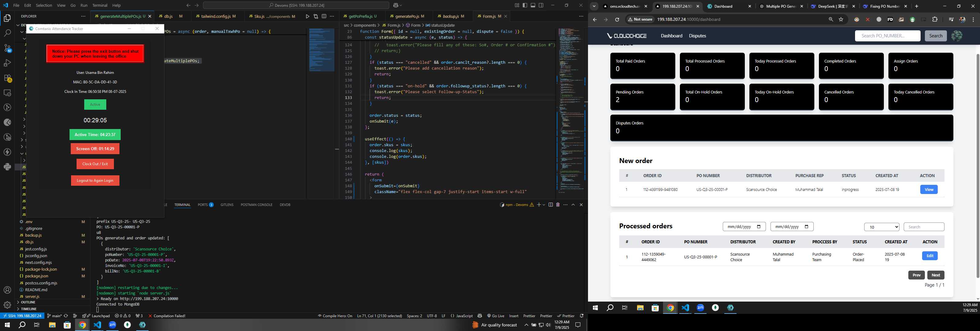The height and width of the screenshot is (331, 980).
Task: Open the Extensions view in activity bar
Action: pos(7,78)
